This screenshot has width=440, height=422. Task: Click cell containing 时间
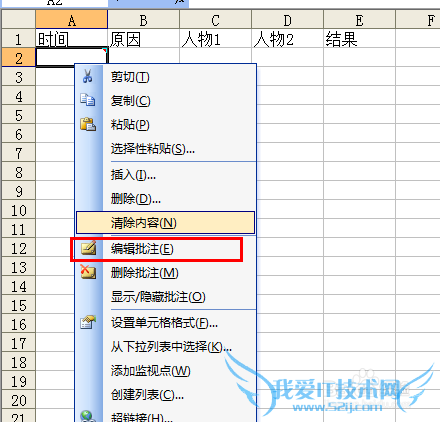point(72,39)
